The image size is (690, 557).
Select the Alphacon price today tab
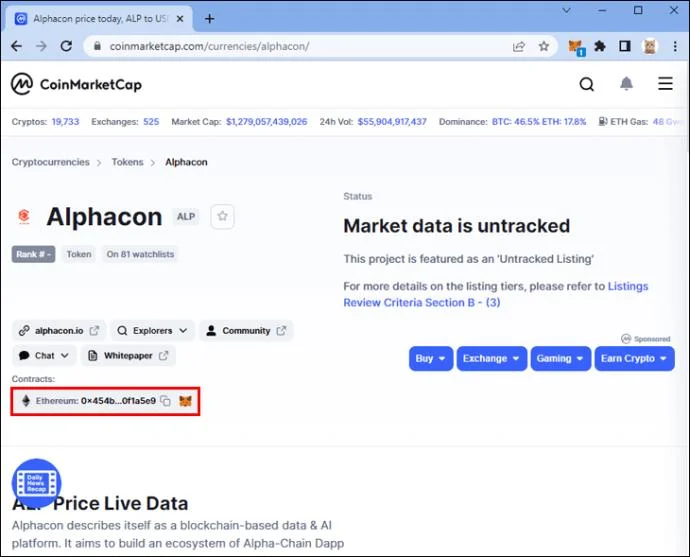[99, 19]
